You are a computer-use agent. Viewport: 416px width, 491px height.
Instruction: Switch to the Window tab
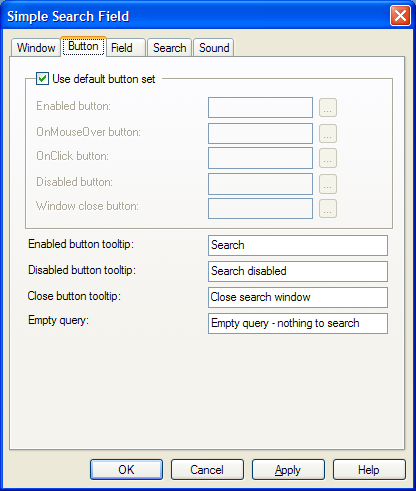(x=36, y=48)
